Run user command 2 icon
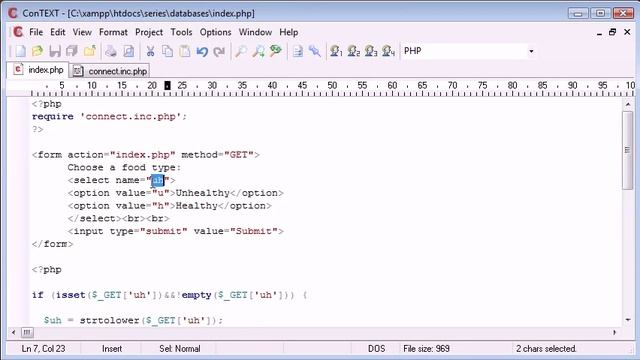The width and height of the screenshot is (640, 360). 353,51
